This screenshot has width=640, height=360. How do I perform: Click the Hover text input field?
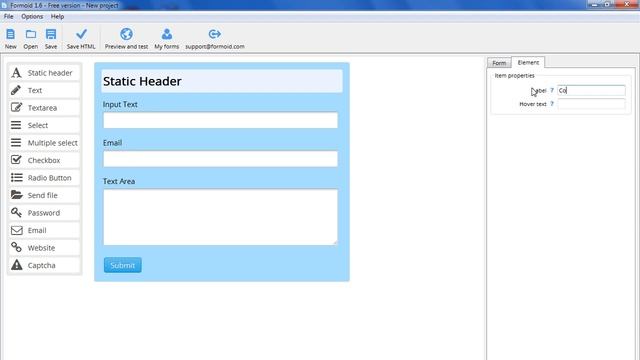(x=591, y=104)
